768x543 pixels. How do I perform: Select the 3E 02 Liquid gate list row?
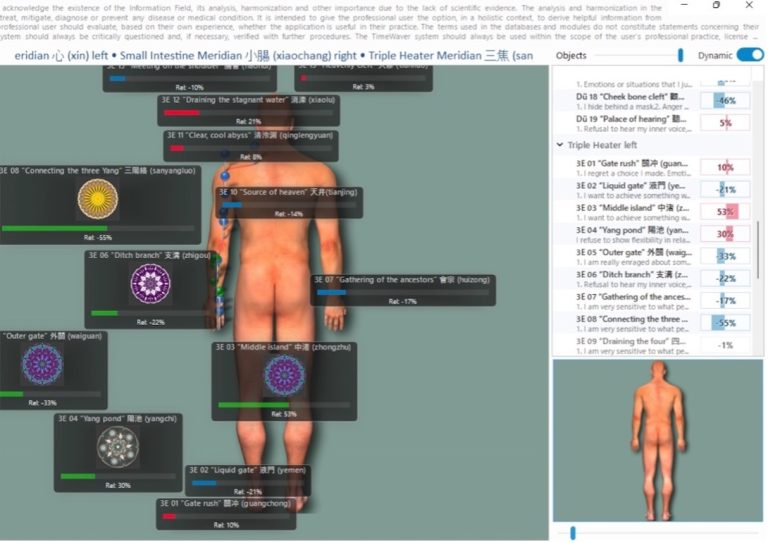coord(652,190)
